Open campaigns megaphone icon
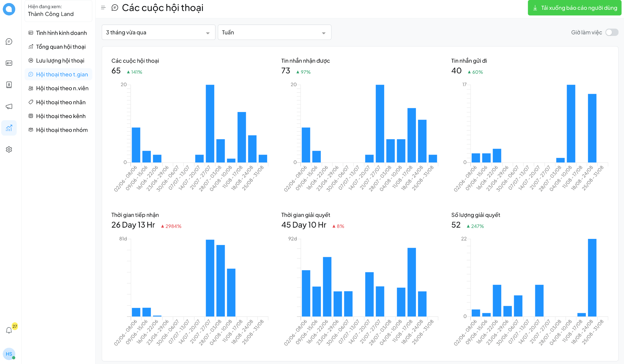 click(9, 106)
